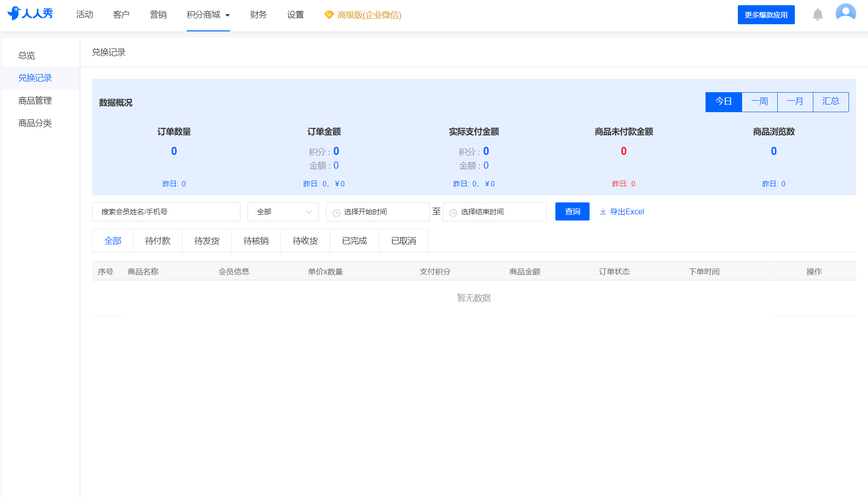868x498 pixels.
Task: Switch to 待付款 tab
Action: 158,241
